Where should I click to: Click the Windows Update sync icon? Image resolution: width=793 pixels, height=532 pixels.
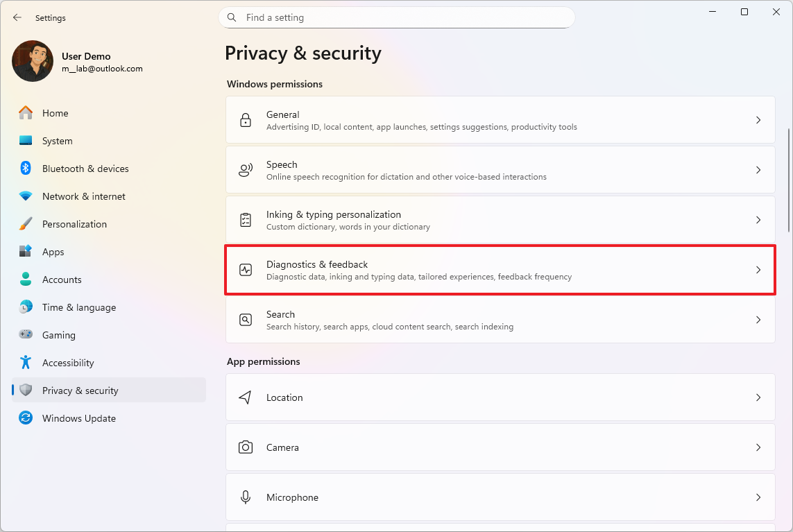tap(26, 418)
